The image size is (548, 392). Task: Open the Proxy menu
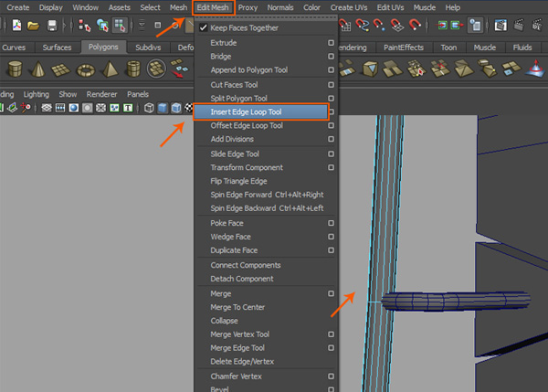tap(248, 7)
